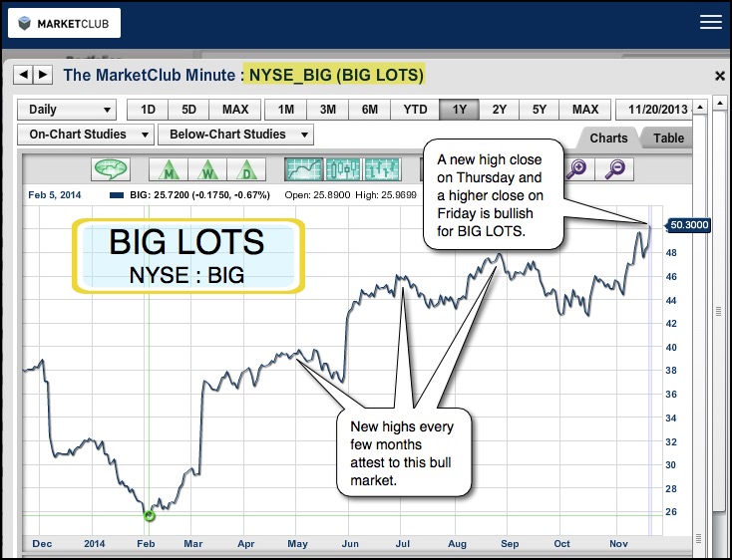Click the NYSE_BIG (BIG LOTS) title text
The image size is (732, 560).
click(336, 75)
